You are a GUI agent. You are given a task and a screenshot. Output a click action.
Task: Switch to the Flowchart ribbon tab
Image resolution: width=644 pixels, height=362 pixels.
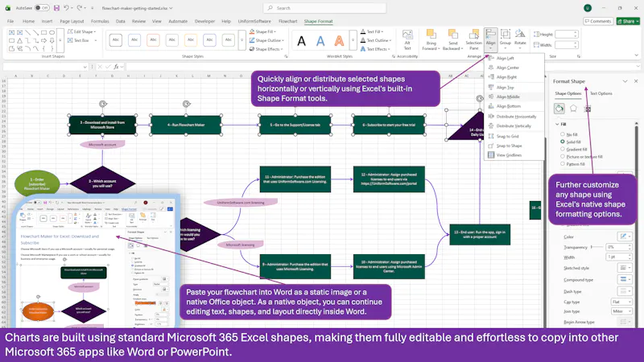tap(287, 21)
